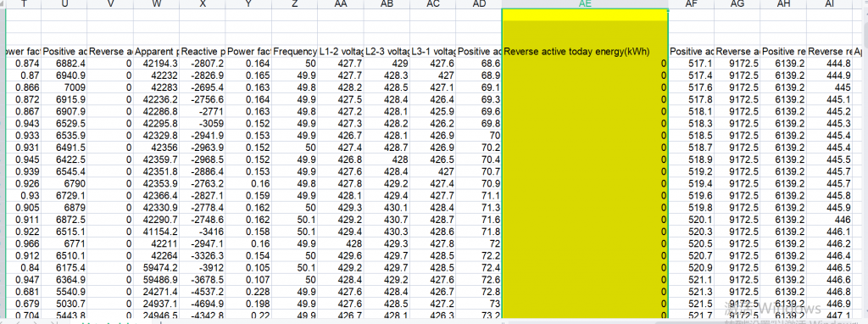Image resolution: width=868 pixels, height=324 pixels.
Task: Select the 'L1-2 voltage' header cell
Action: click(x=341, y=52)
